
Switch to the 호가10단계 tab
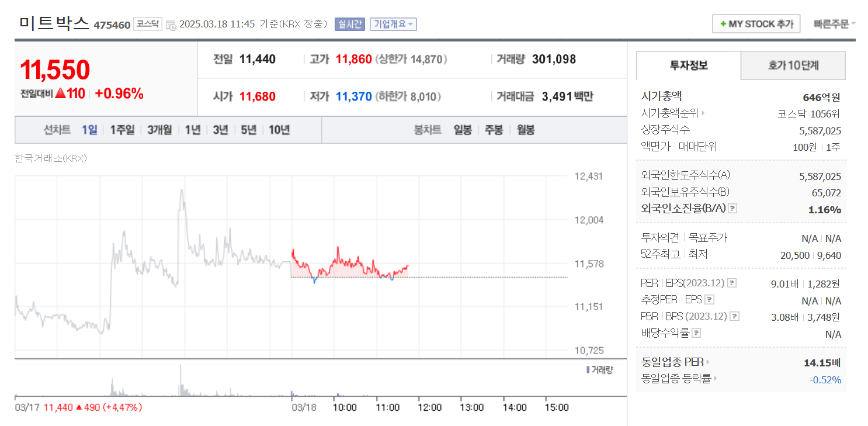pyautogui.click(x=793, y=65)
